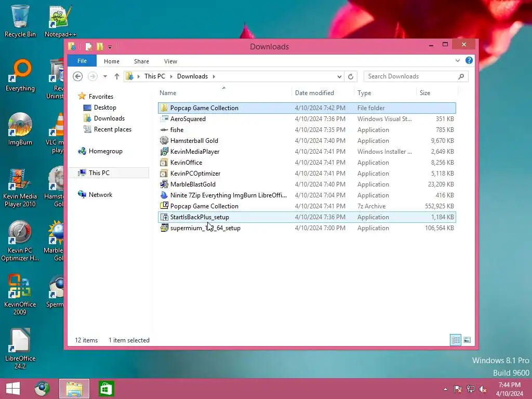Open KevinOffice 2009 desktop shortcut
The width and height of the screenshot is (532, 399).
coord(20,295)
